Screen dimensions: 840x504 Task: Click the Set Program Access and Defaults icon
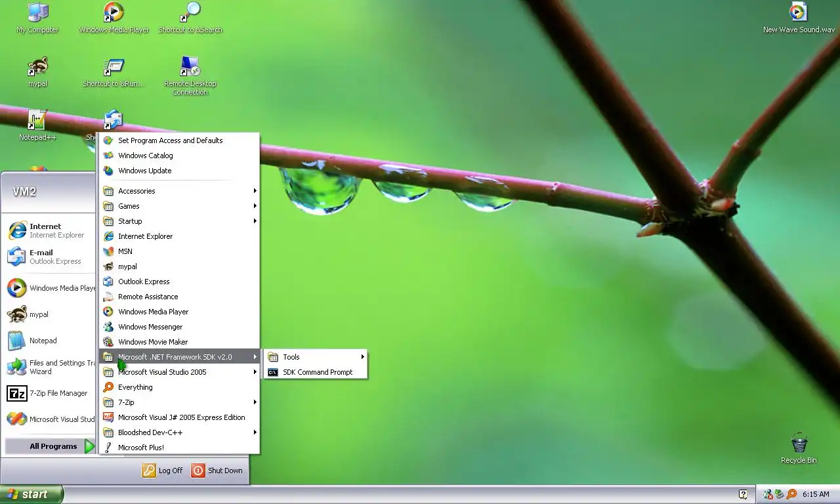click(108, 140)
